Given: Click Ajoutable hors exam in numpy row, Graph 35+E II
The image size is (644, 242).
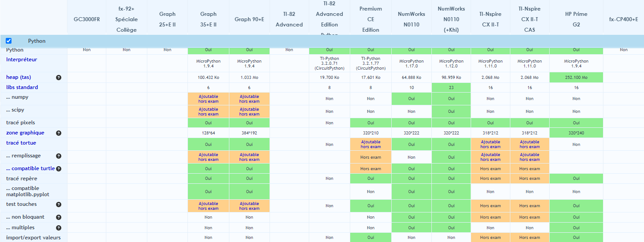Looking at the screenshot, I should click(x=208, y=99).
